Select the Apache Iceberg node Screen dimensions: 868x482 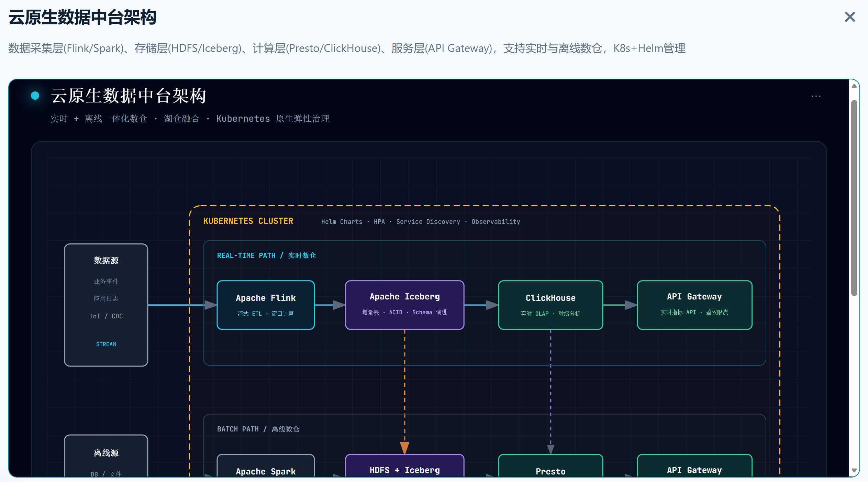click(404, 305)
